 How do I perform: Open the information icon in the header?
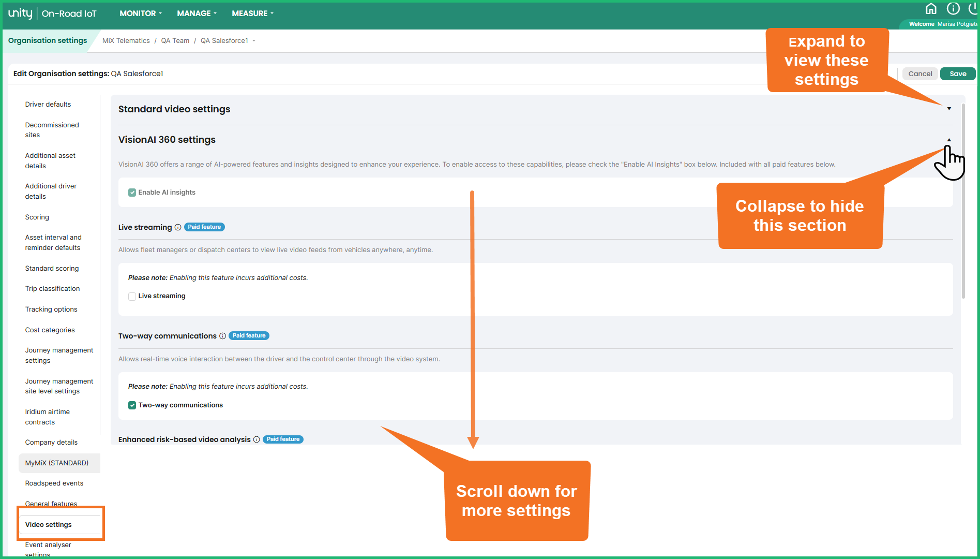[953, 8]
